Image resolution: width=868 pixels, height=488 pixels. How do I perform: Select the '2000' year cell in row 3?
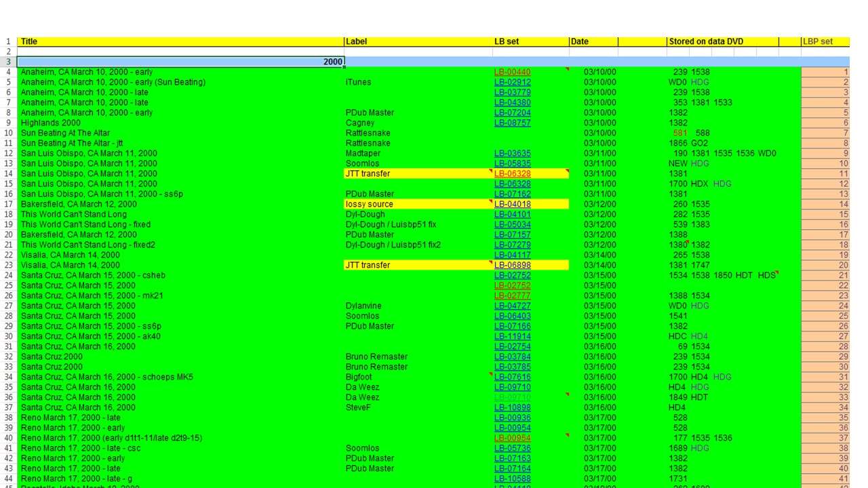click(x=180, y=62)
